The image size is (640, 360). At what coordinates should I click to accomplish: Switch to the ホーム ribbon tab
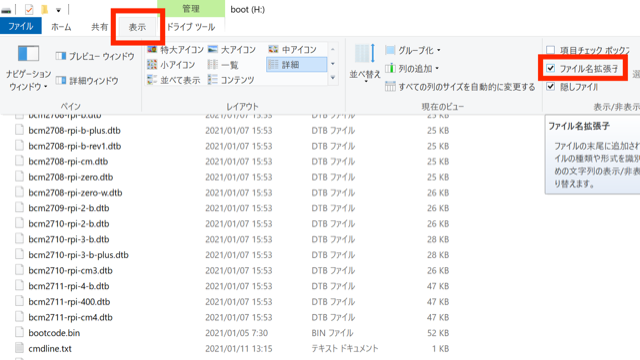click(x=61, y=27)
